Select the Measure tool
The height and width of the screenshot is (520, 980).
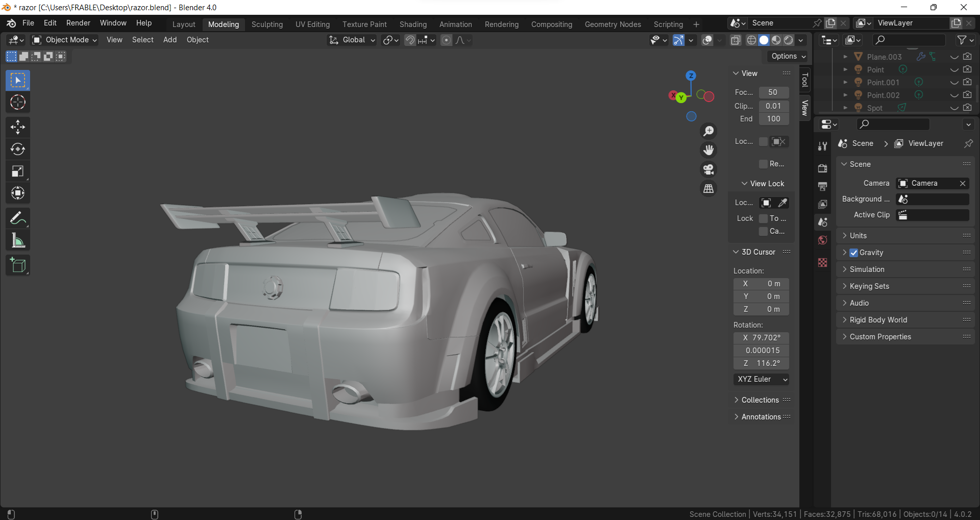[18, 240]
